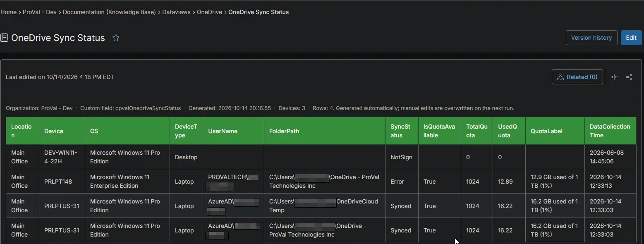The image size is (644, 244).
Task: Click the OneDriveCloud Temp folder path cell
Action: tap(325, 206)
